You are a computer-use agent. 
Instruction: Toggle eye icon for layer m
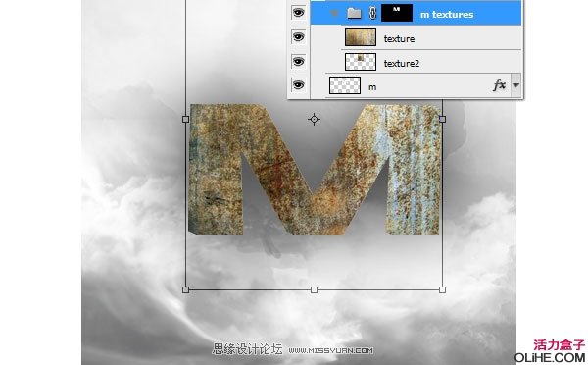click(x=299, y=85)
